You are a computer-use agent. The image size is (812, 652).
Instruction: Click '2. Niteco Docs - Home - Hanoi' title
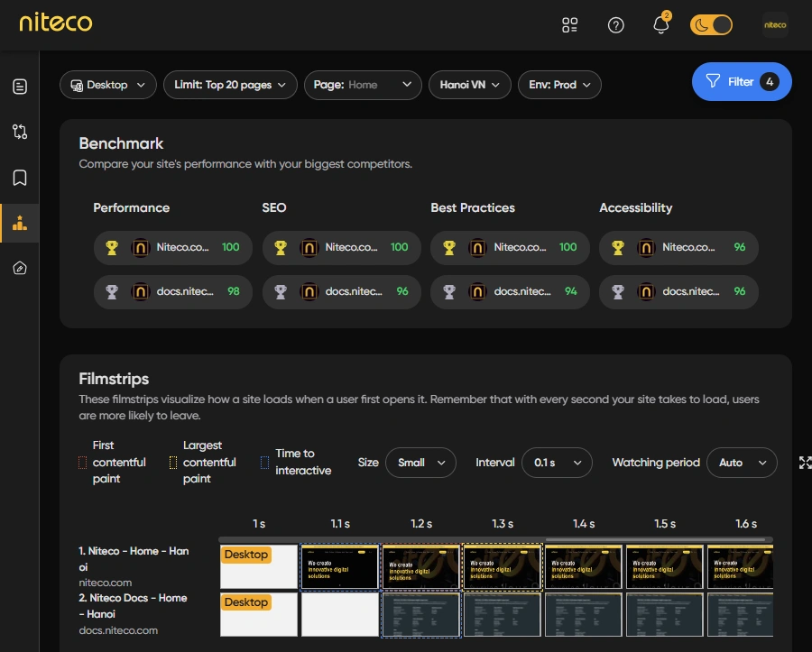coord(134,606)
